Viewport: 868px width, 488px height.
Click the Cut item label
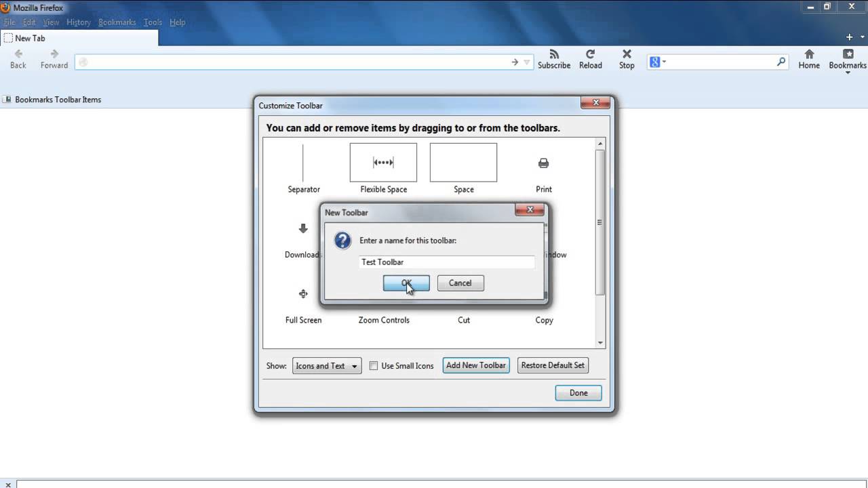[464, 321]
